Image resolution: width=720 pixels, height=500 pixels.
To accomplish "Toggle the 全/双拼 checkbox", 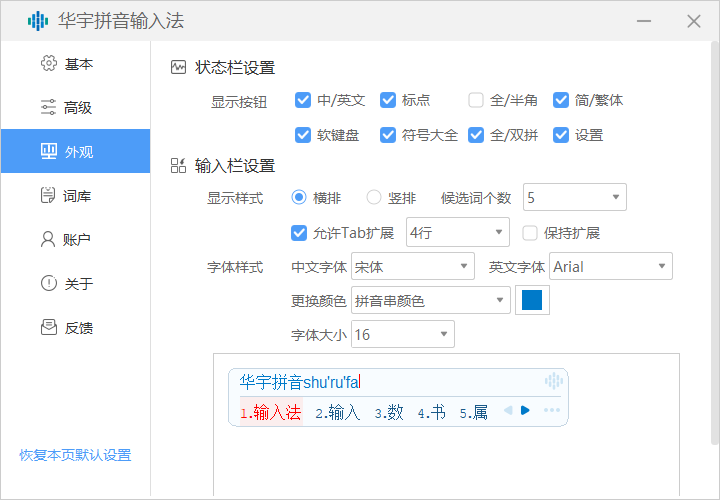I will point(476,135).
